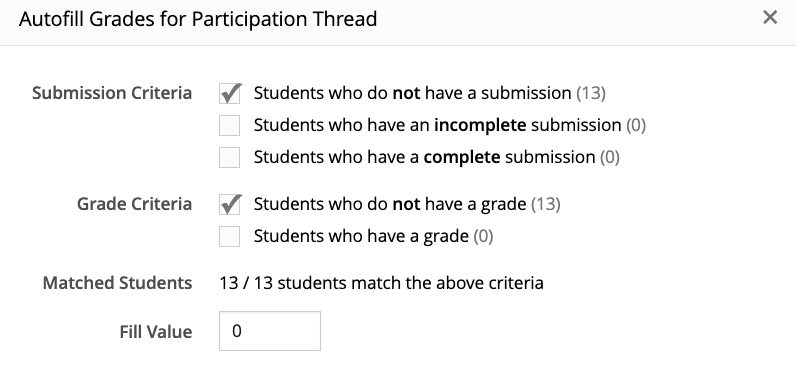Viewport: 796px width, 374px height.
Task: Uncheck students who do not have a submission
Action: pos(229,94)
